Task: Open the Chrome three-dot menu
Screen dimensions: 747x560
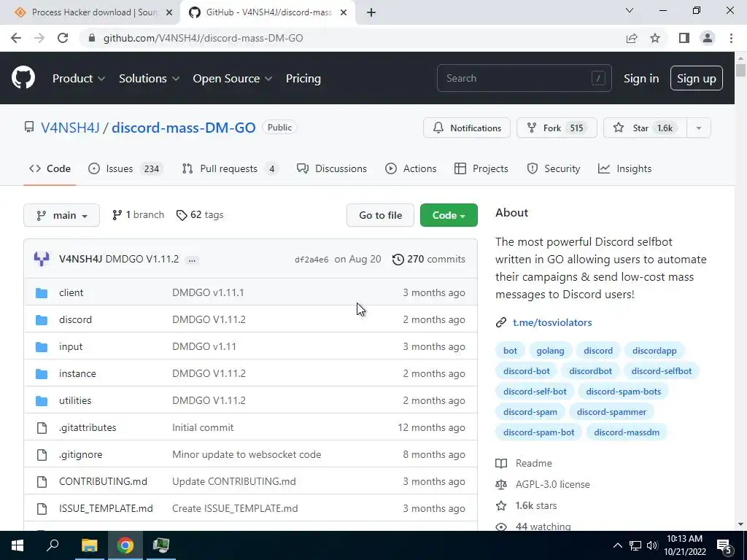Action: click(x=731, y=38)
